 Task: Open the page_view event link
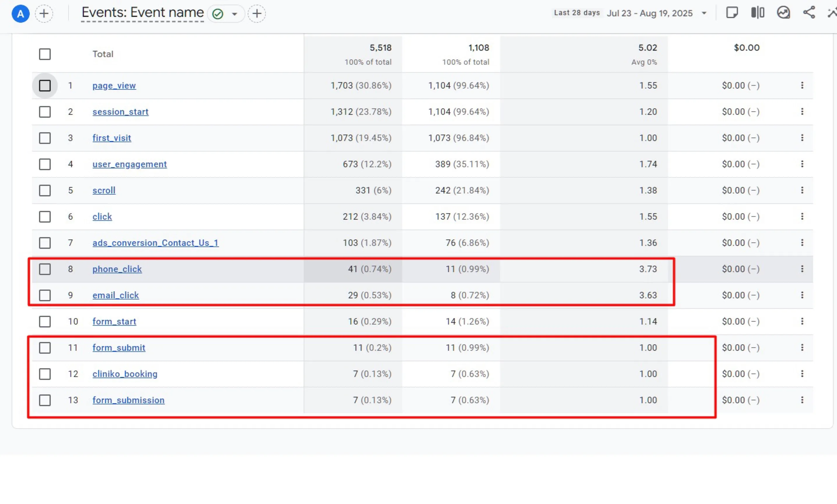pos(114,86)
